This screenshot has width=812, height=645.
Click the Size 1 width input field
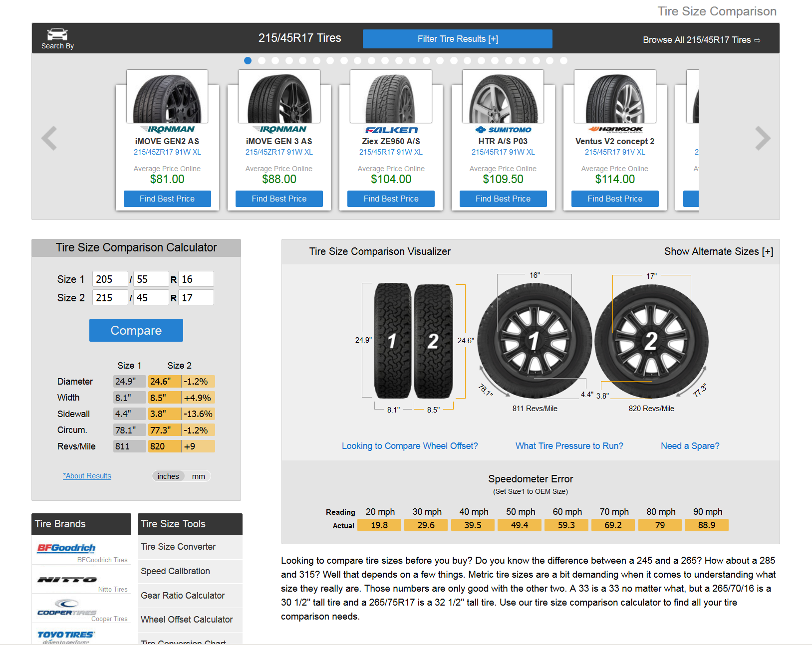(110, 279)
